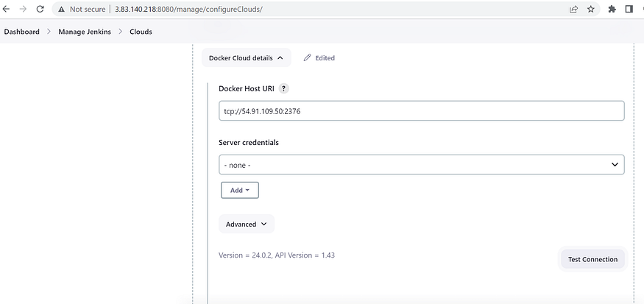The width and height of the screenshot is (644, 304).
Task: Go to Dashboard breadcrumb
Action: (22, 32)
